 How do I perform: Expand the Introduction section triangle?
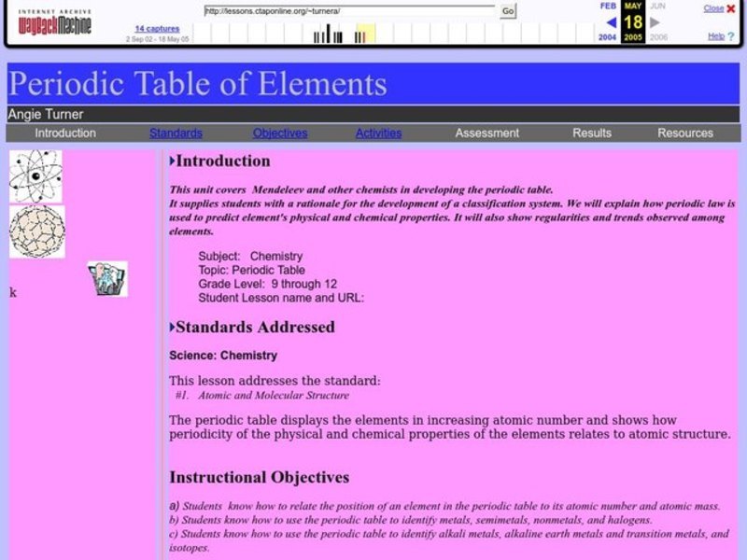point(172,160)
